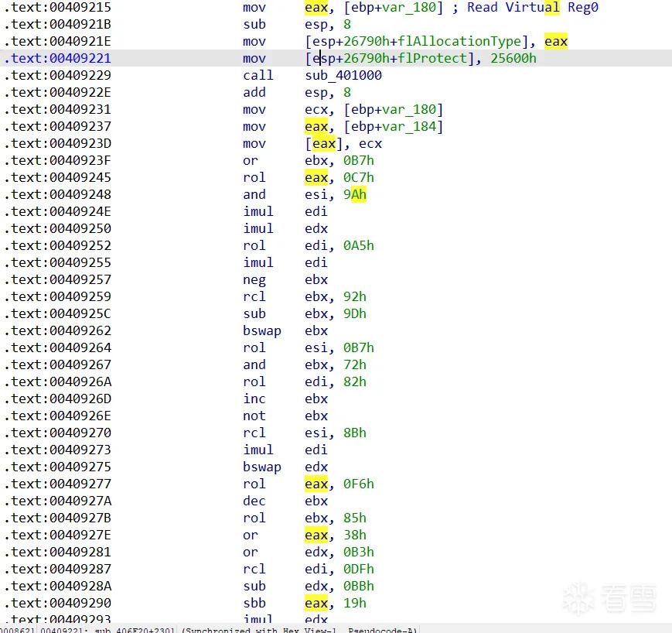Click the 'not' mnemonic
672x633 pixels.
(254, 416)
